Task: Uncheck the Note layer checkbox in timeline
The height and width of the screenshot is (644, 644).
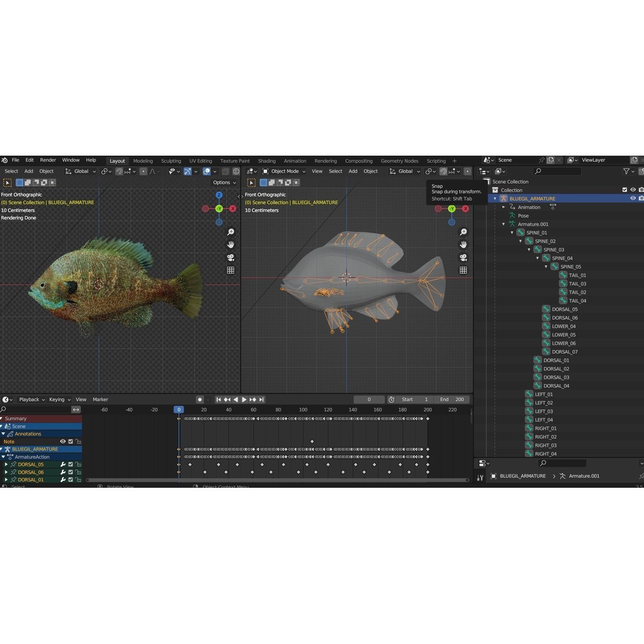Action: coord(70,441)
